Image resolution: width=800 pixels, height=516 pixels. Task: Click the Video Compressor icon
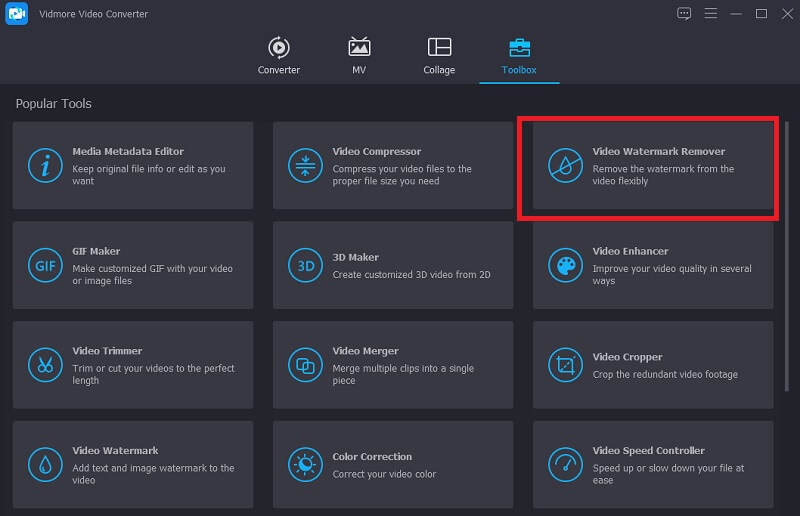click(x=305, y=166)
